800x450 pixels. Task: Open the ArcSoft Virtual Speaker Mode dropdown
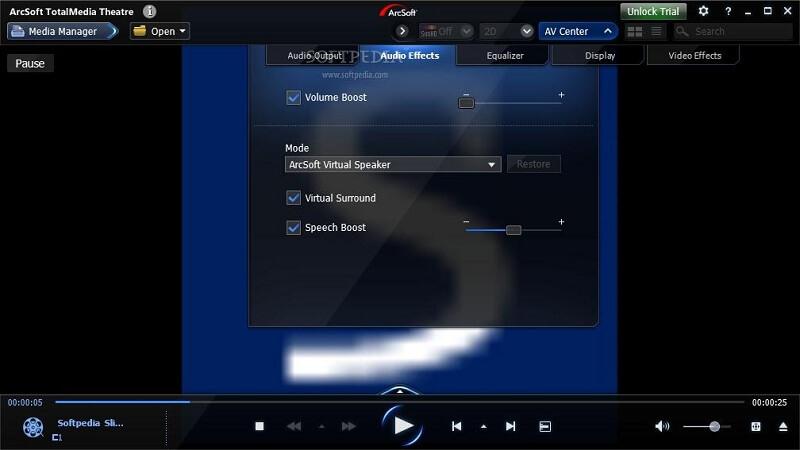(x=393, y=164)
